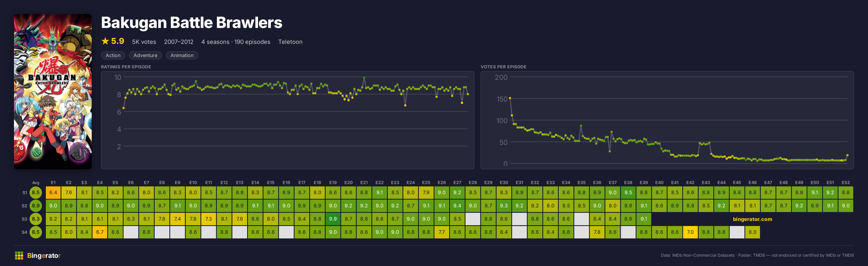This screenshot has height=266, width=868.
Task: Click the yellow star rating icon
Action: [x=105, y=41]
